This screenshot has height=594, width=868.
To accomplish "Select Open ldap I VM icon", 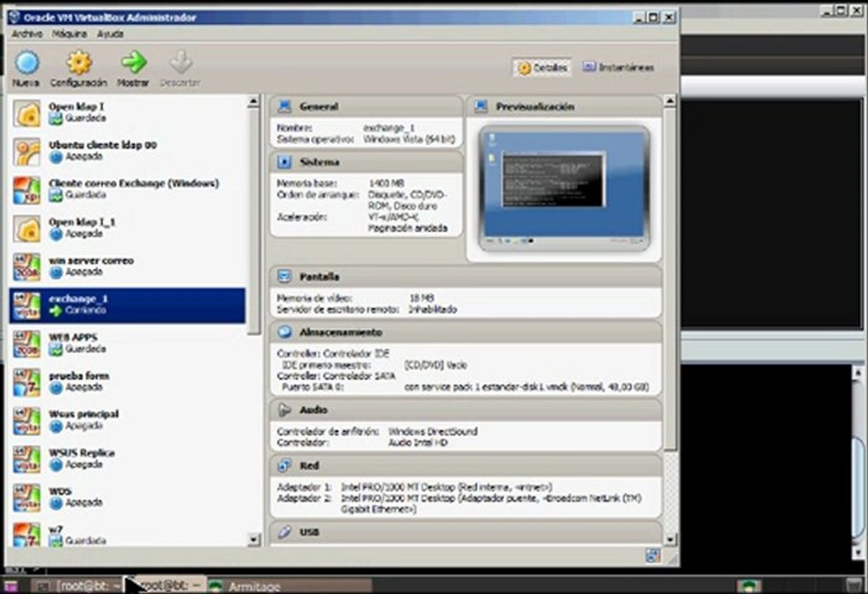I will 26,113.
